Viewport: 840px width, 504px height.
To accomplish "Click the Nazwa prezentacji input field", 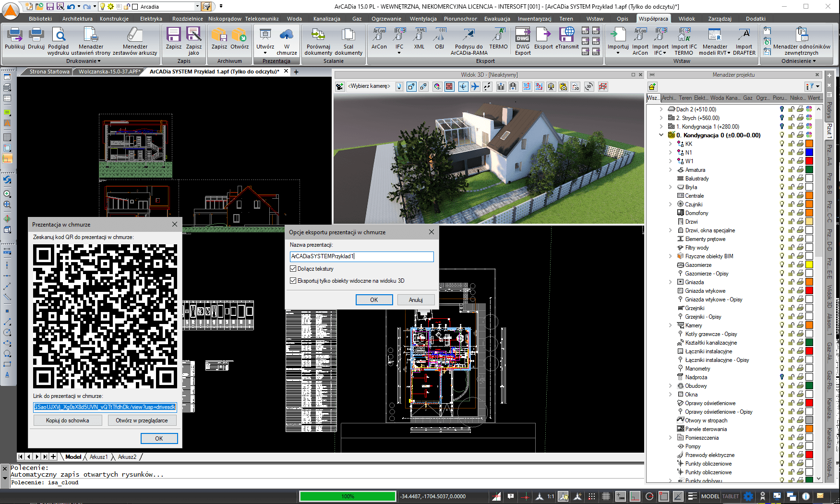I will [361, 256].
